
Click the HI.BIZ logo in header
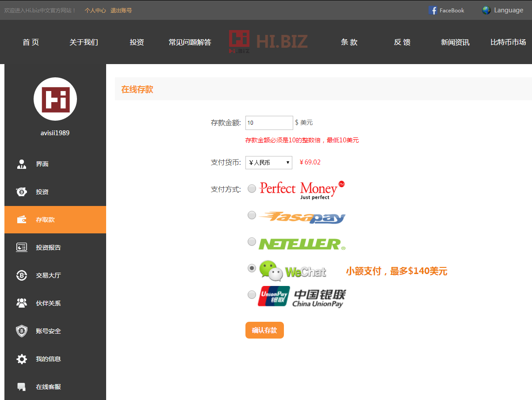click(x=268, y=42)
